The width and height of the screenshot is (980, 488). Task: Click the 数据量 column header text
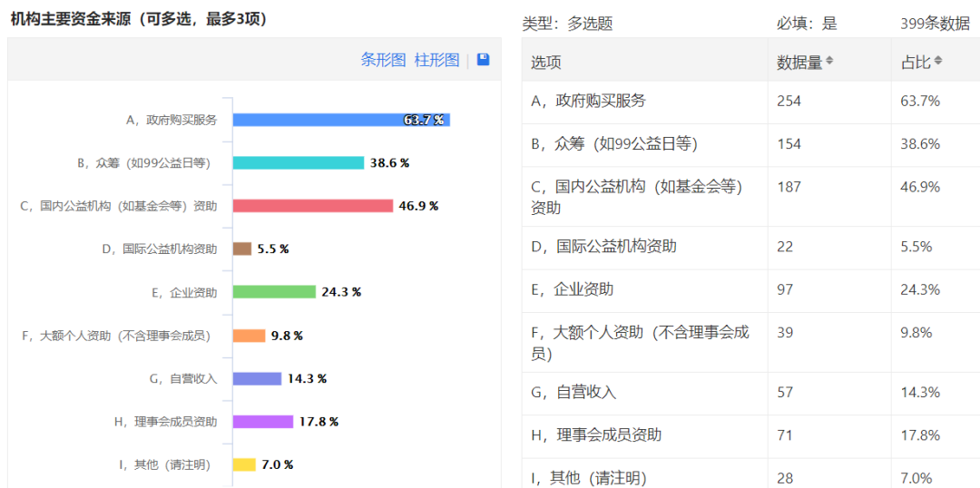tap(799, 62)
